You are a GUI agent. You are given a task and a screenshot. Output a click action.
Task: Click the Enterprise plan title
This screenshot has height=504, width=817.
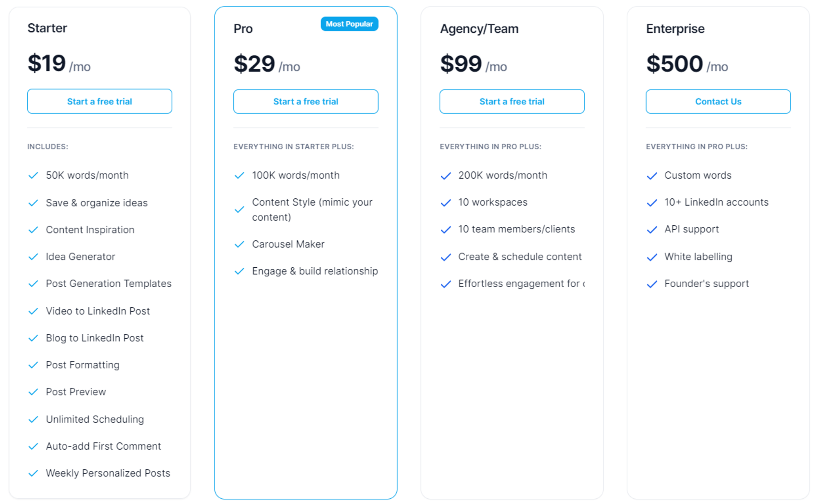(x=675, y=29)
